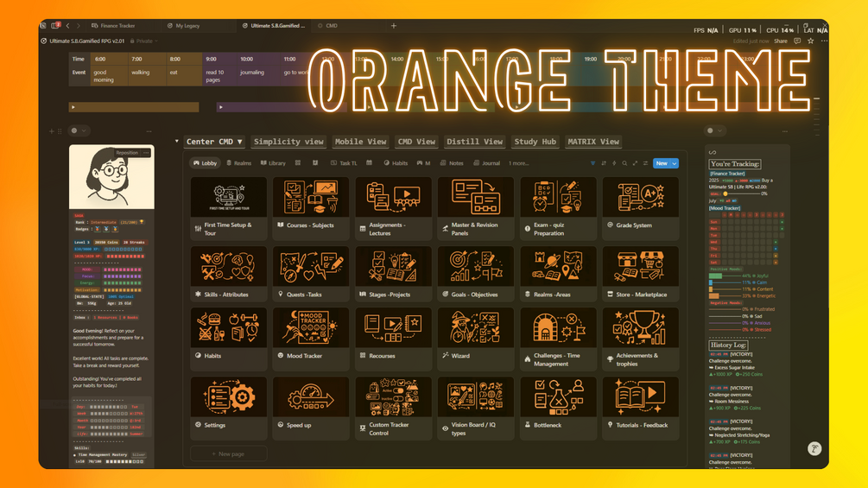This screenshot has width=868, height=488.
Task: Click the Study Hub button
Action: [535, 142]
